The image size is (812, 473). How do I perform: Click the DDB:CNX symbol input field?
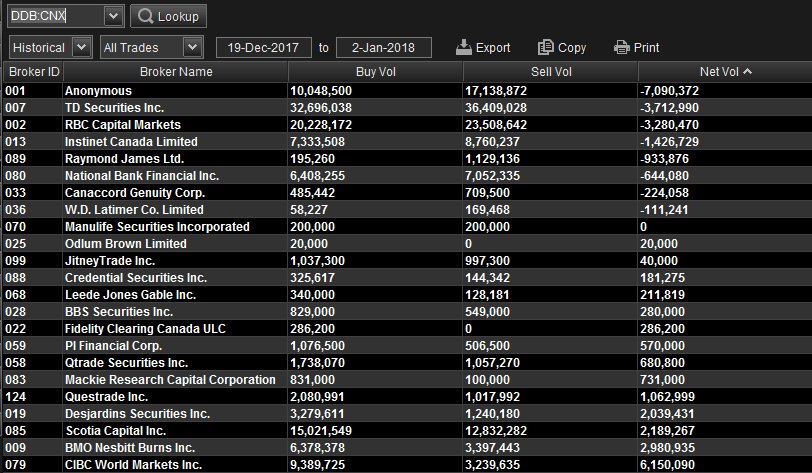pyautogui.click(x=55, y=16)
